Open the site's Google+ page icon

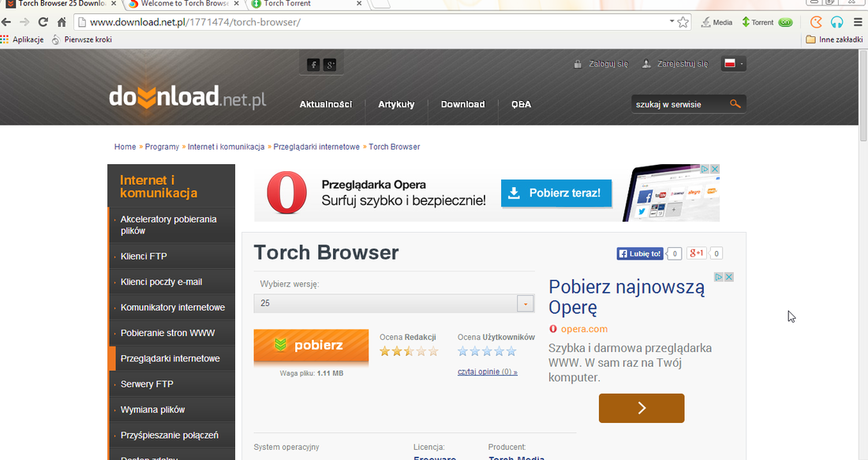(330, 65)
